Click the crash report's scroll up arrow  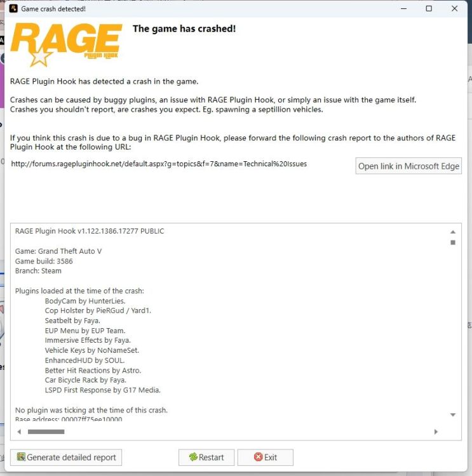453,232
